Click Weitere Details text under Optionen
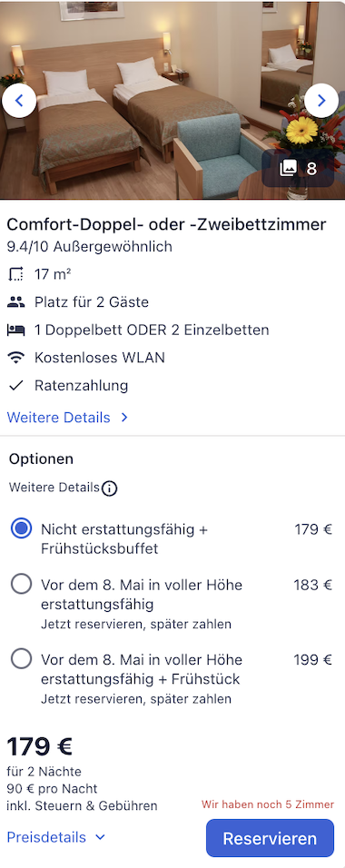This screenshot has width=345, height=868. tap(54, 488)
